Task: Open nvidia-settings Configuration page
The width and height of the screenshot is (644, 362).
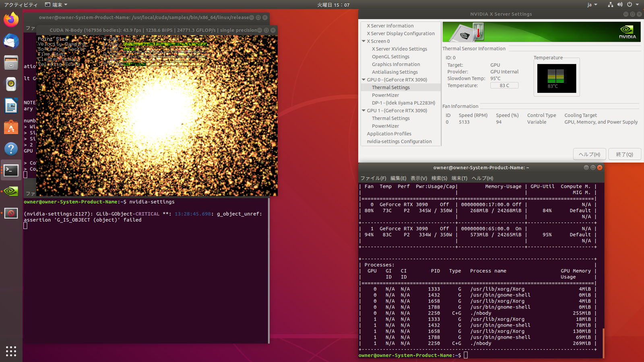Action: coord(399,142)
